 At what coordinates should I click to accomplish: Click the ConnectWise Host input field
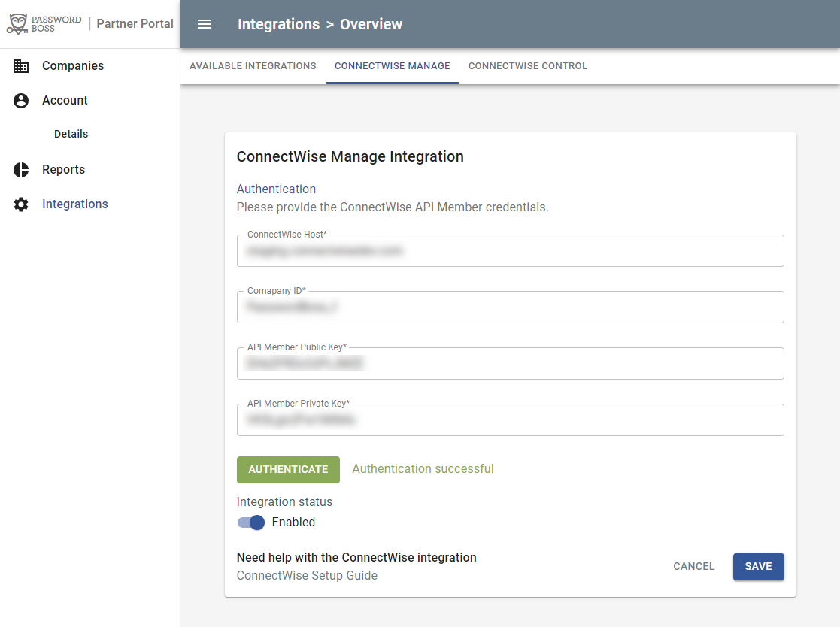[510, 251]
